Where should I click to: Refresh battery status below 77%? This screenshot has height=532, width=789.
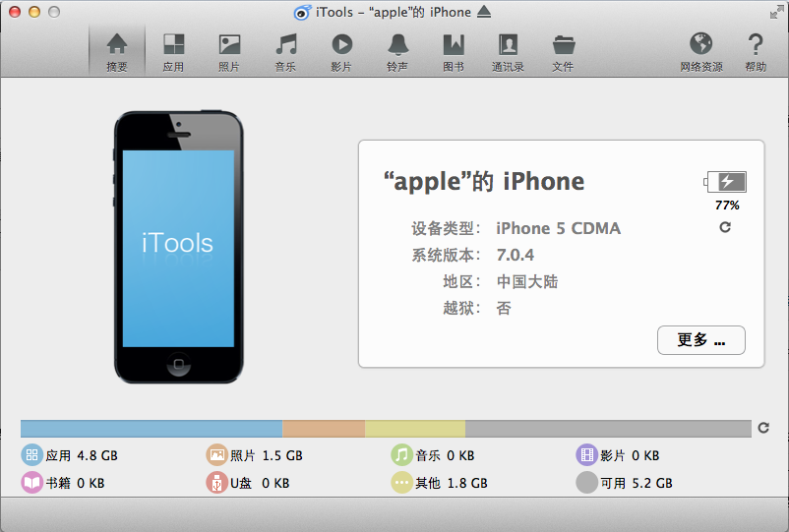click(725, 227)
